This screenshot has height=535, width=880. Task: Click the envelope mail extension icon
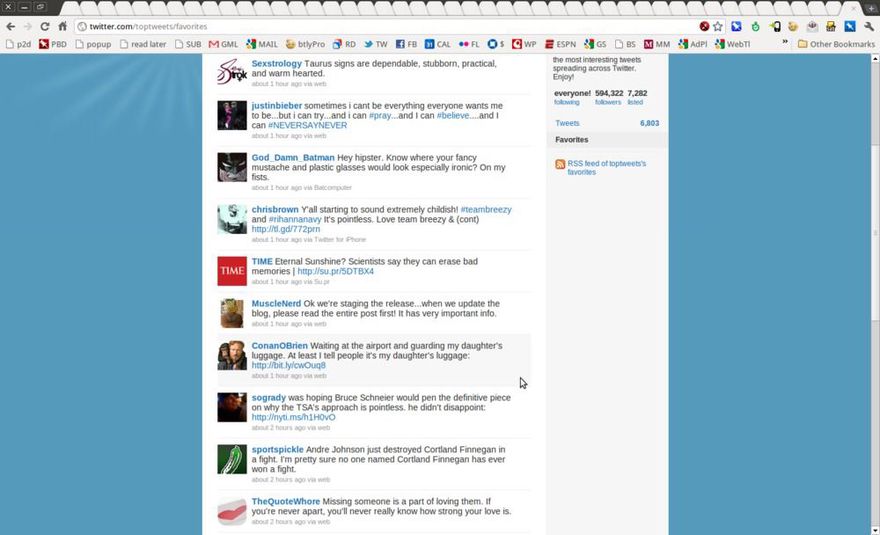[x=812, y=26]
